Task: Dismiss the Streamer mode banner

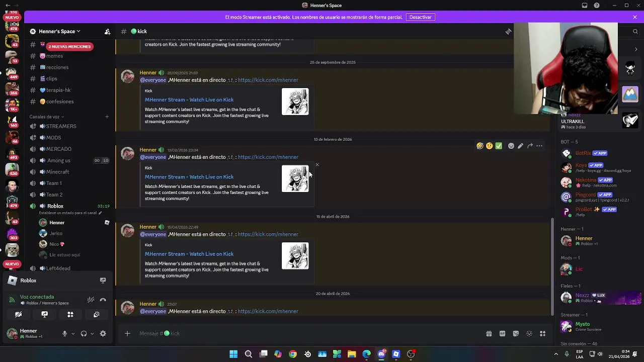Action: point(635,17)
